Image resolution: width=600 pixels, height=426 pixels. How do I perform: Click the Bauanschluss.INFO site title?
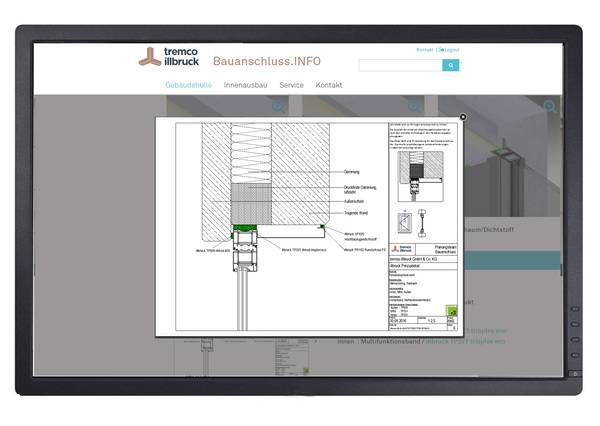tap(267, 61)
